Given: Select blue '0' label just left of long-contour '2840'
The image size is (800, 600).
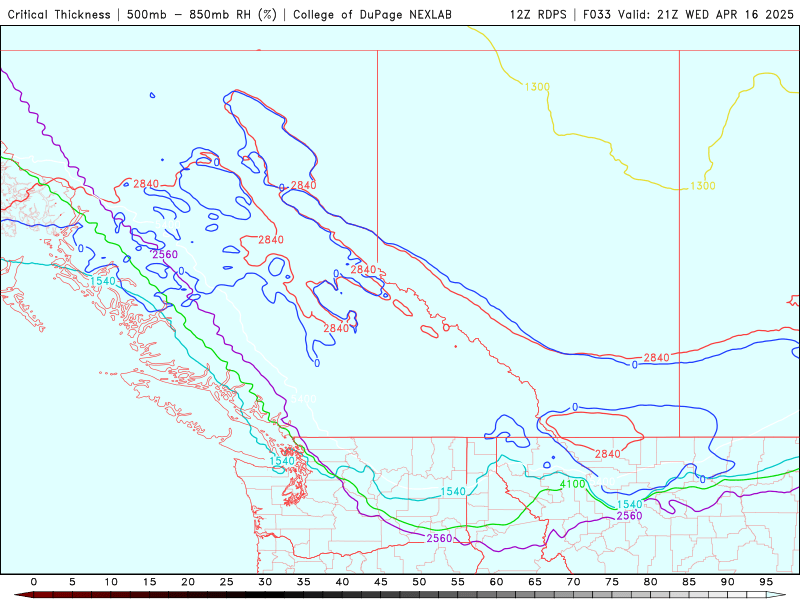Looking at the screenshot, I should 635,365.
